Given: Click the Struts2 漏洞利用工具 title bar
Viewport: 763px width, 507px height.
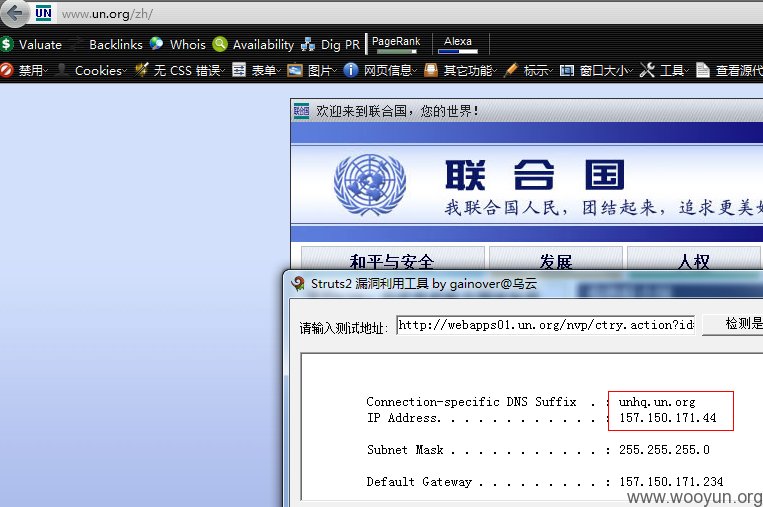Looking at the screenshot, I should 423,284.
